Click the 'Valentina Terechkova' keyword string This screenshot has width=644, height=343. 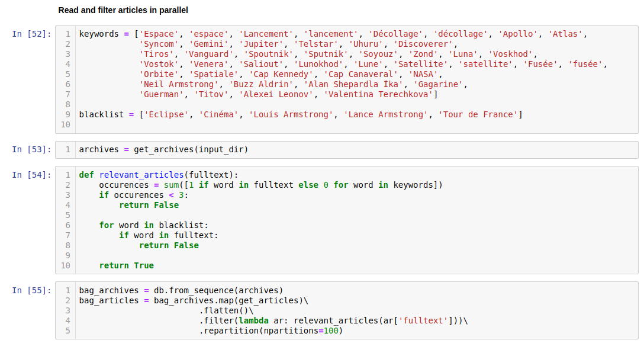(381, 94)
